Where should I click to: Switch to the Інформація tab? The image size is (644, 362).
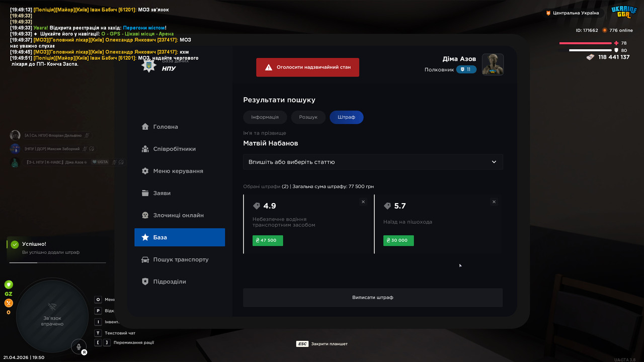click(265, 117)
